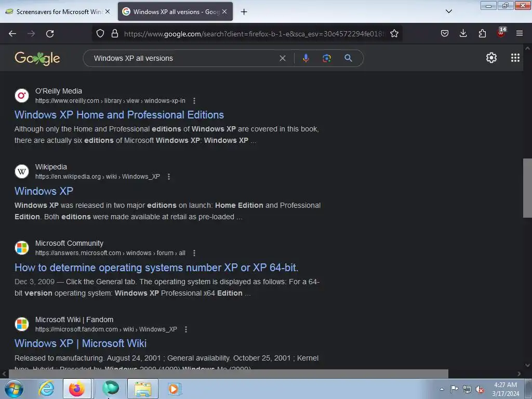The width and height of the screenshot is (532, 399).
Task: Click the Firefox taskbar button
Action: point(77,389)
